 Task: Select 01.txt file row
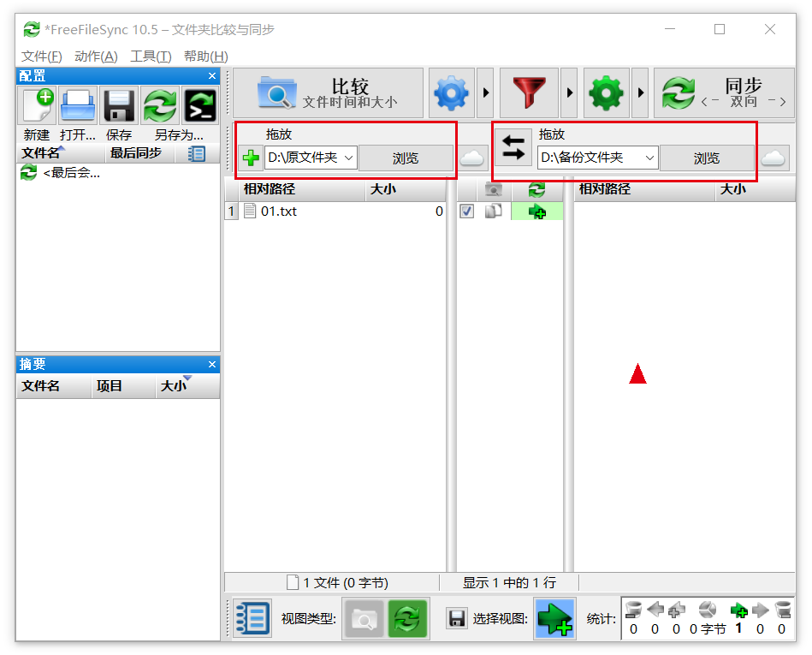click(x=341, y=211)
